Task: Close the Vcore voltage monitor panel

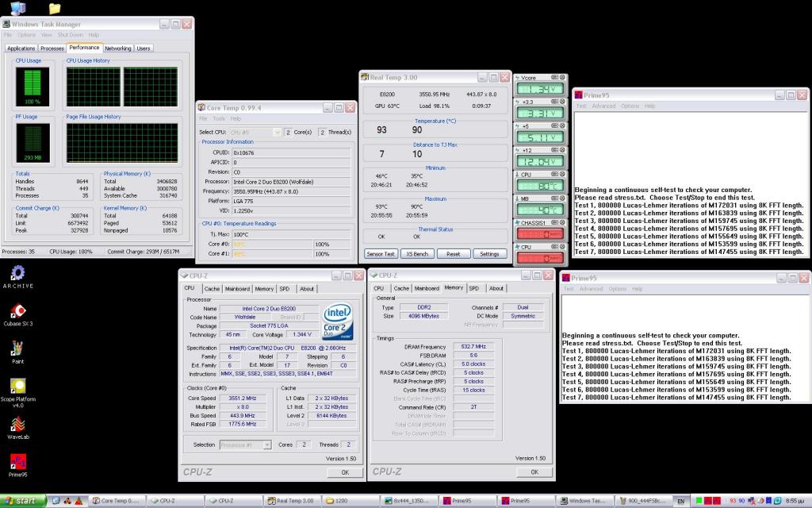Action: click(x=562, y=77)
